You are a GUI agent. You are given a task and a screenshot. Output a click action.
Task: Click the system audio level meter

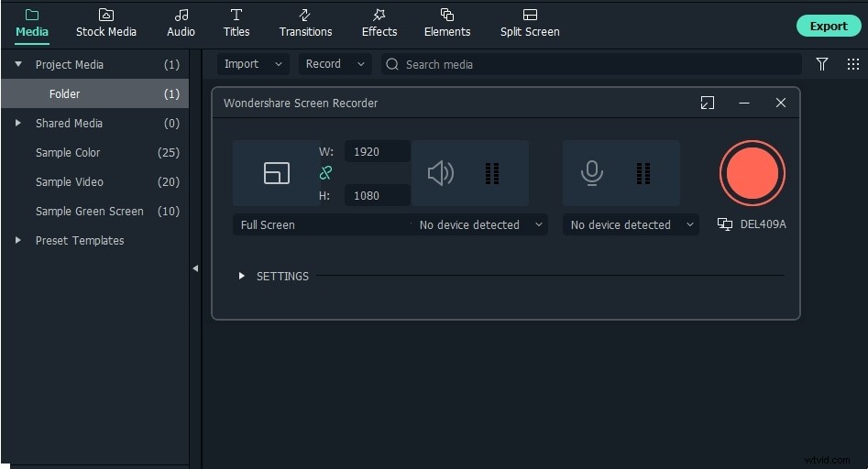pyautogui.click(x=492, y=173)
